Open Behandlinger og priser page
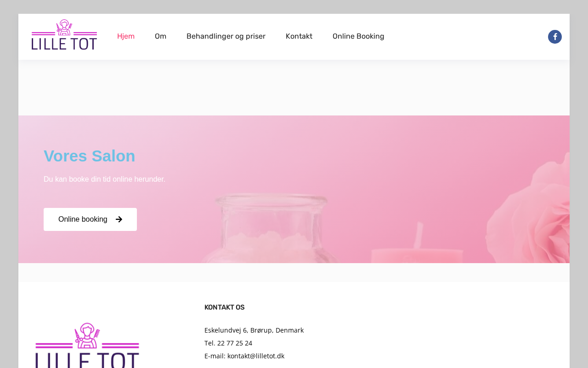 tap(226, 36)
